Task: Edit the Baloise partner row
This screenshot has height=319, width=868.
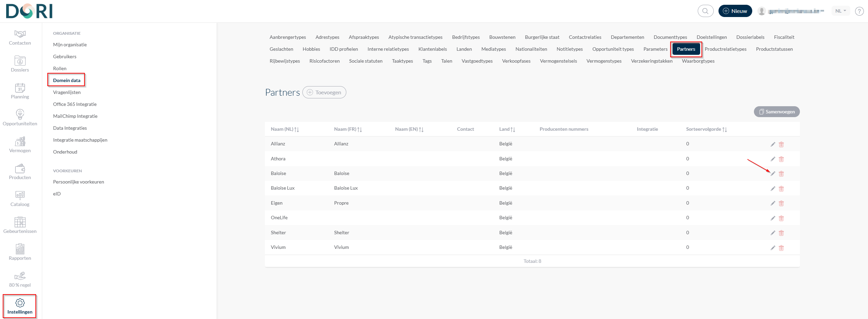Action: 773,174
